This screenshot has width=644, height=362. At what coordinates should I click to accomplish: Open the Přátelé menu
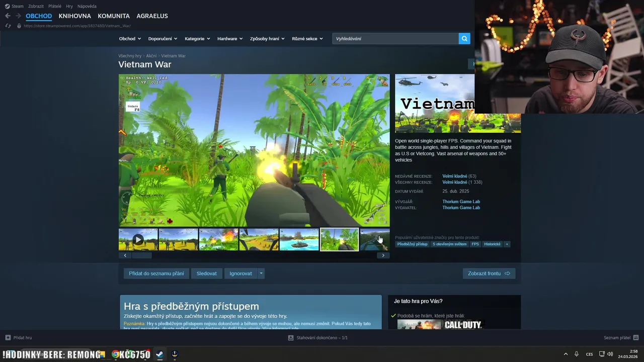point(55,6)
